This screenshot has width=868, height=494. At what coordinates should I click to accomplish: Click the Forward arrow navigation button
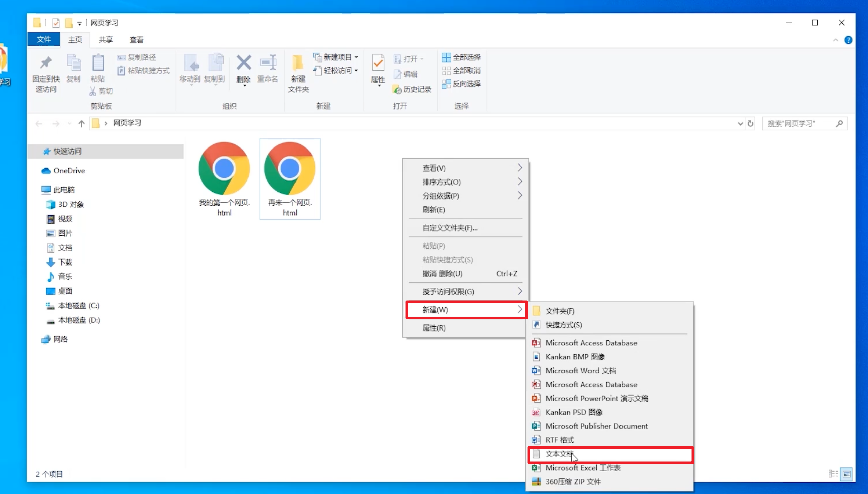coord(56,123)
